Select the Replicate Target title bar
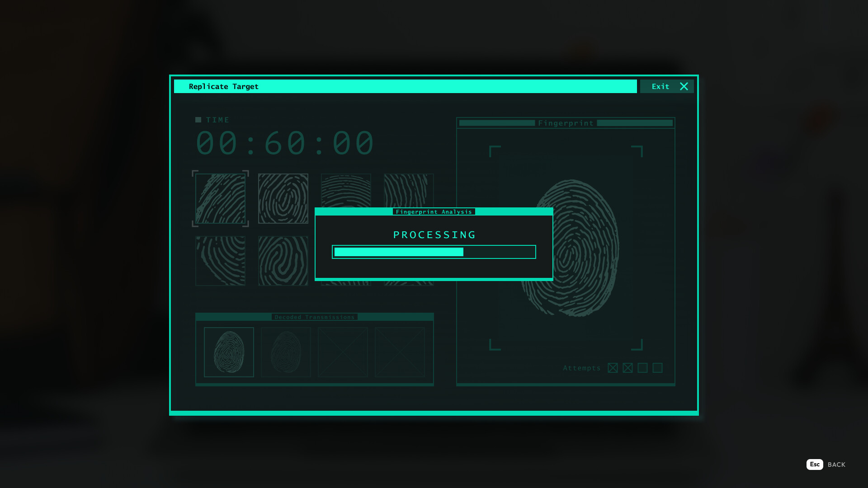Screen dimensions: 868x488 [224, 86]
